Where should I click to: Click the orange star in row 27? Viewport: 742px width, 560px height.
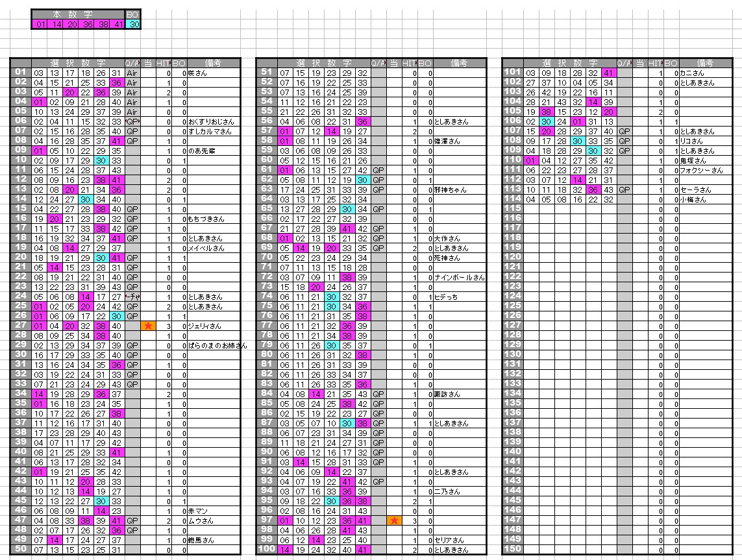[x=148, y=326]
